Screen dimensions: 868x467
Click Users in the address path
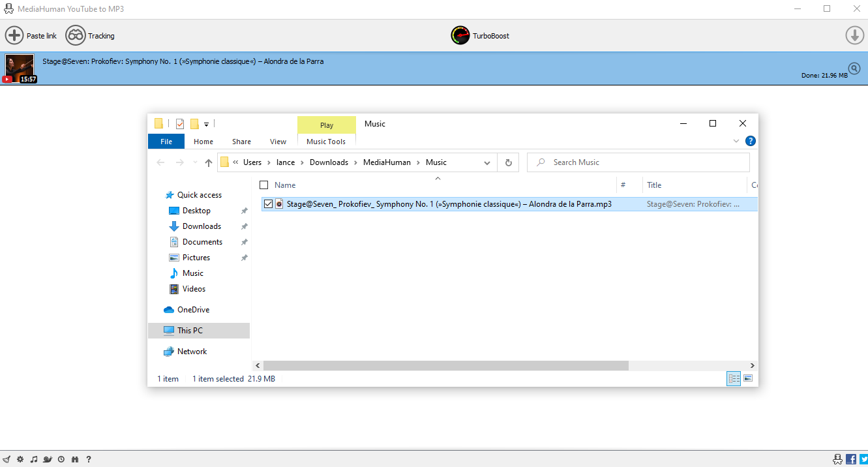click(252, 162)
